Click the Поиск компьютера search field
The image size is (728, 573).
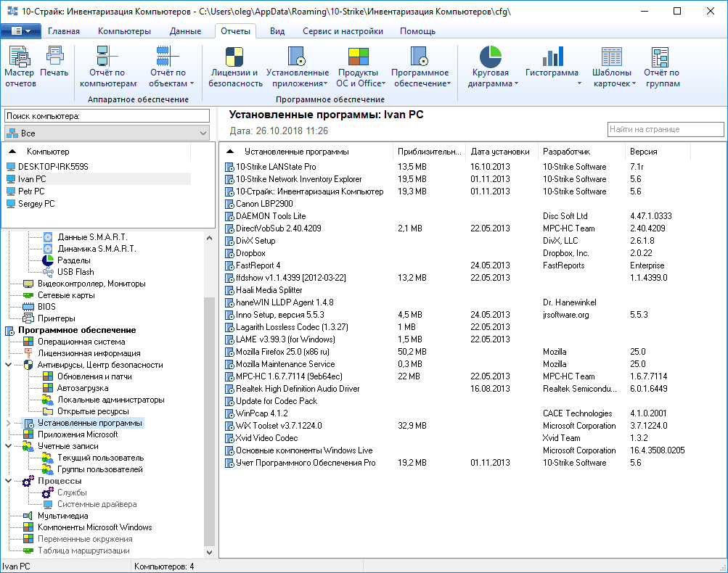pyautogui.click(x=107, y=116)
